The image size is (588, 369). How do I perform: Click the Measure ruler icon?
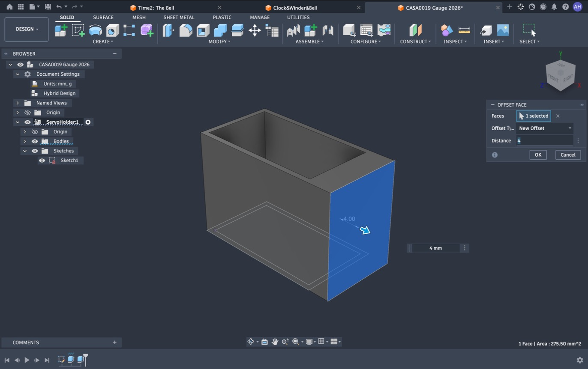click(464, 30)
